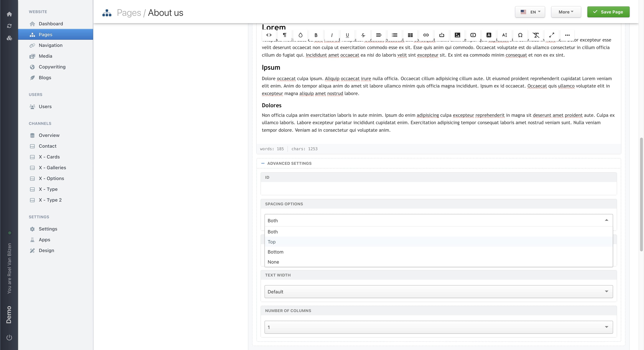Open special characters (omega) icon

tap(520, 35)
